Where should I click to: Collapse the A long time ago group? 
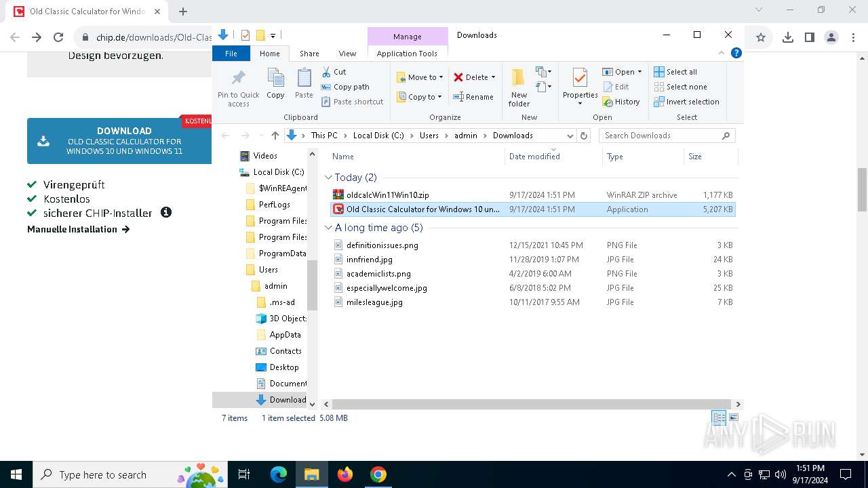(328, 228)
